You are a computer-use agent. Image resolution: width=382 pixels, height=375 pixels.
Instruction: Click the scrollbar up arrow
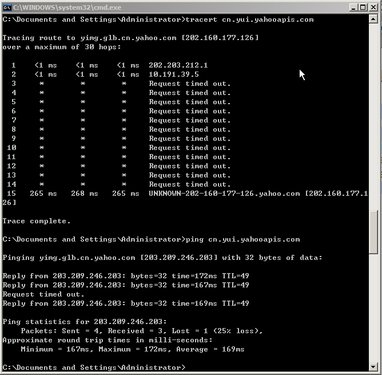tap(373, 19)
